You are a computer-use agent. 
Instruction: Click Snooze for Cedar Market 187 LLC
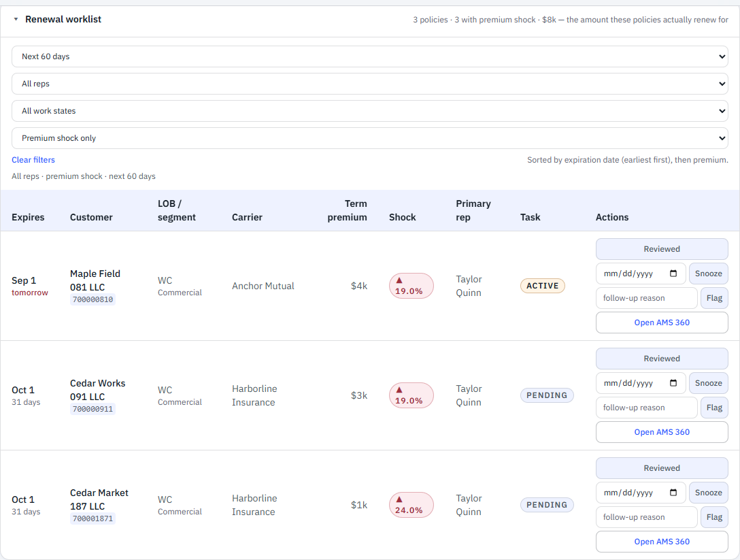click(x=709, y=493)
